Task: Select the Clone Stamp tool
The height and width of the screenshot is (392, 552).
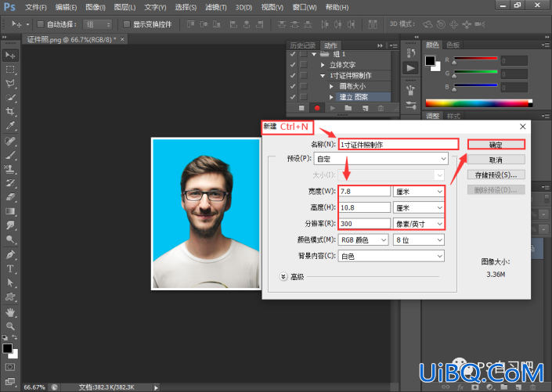Action: [10, 169]
